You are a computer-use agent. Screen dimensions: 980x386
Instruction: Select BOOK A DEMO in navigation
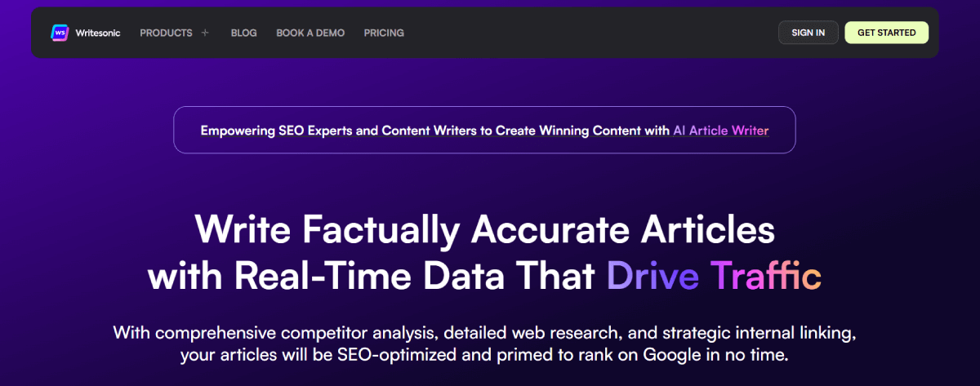click(x=310, y=33)
